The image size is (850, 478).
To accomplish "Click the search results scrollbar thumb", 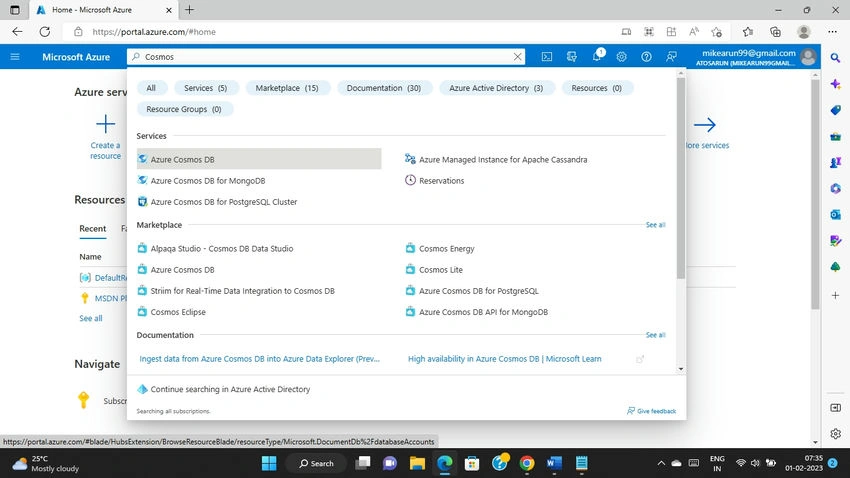I will (681, 178).
